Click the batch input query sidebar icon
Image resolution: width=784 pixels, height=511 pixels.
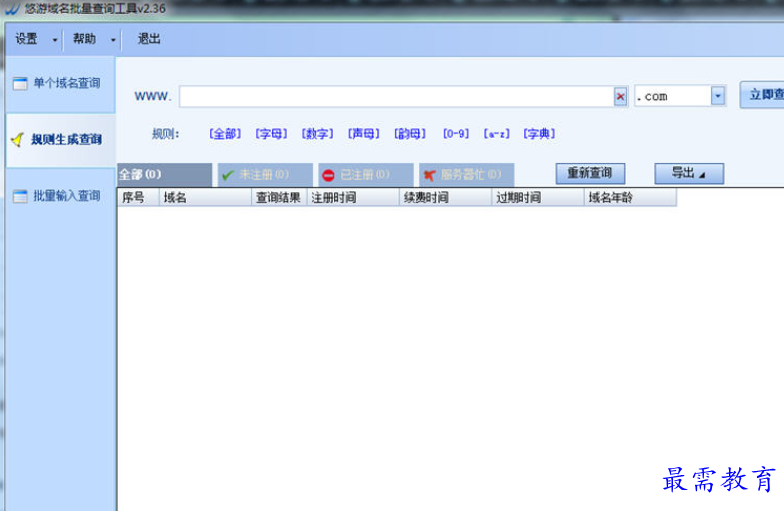click(20, 196)
